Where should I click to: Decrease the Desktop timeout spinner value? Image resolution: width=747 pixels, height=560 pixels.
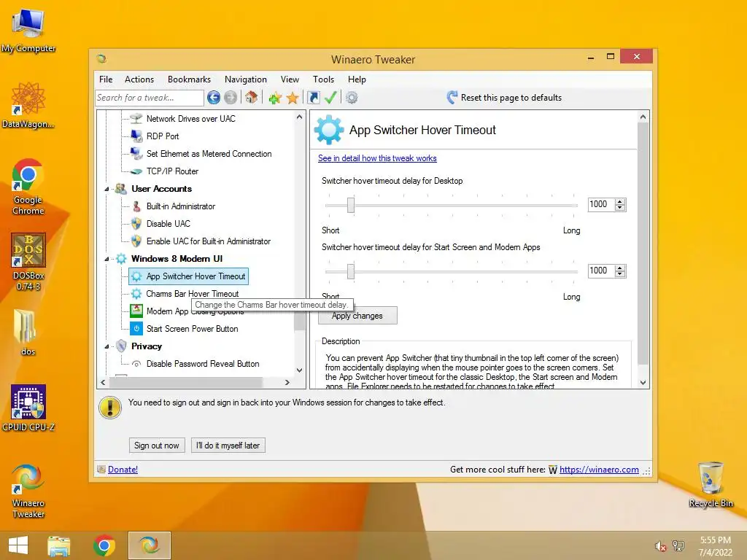tap(620, 208)
